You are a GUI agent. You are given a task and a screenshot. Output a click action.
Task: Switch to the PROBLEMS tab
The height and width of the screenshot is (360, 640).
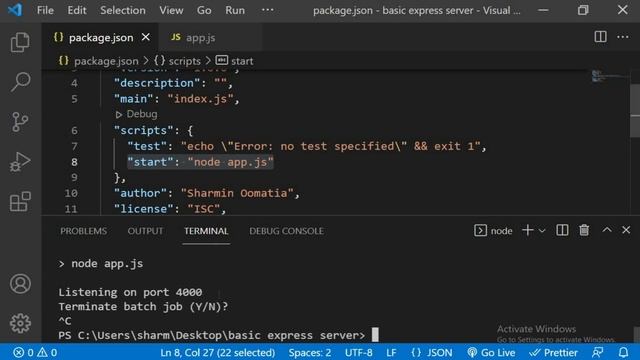[x=84, y=231]
